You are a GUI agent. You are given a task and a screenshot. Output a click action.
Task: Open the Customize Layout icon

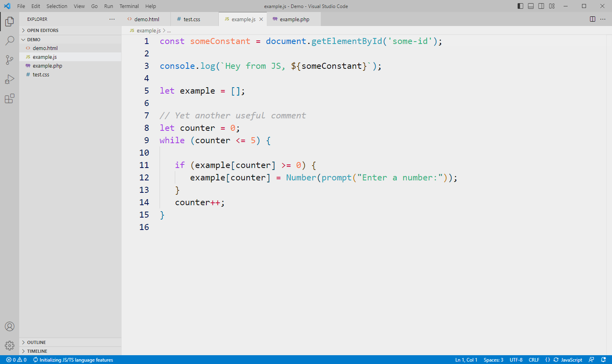coord(552,6)
